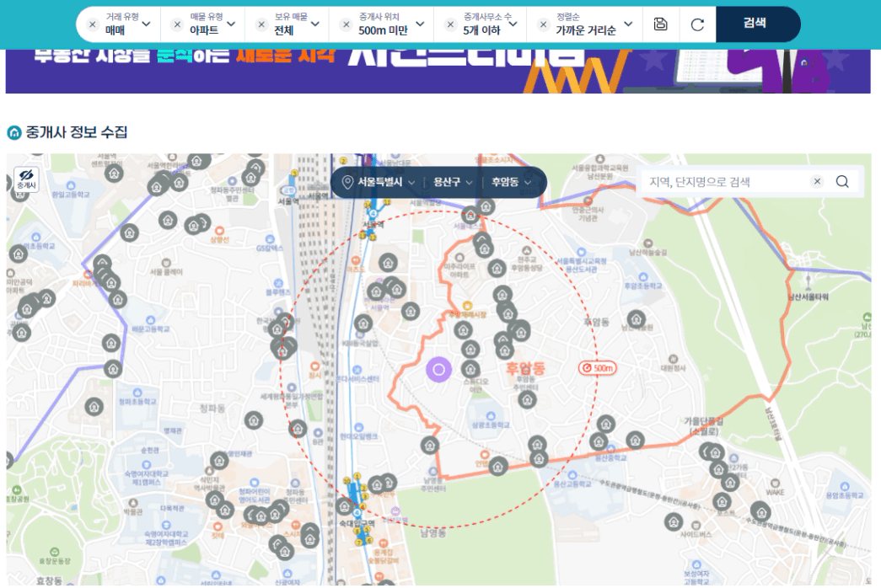Select broker marker left of 청파초등학교
This screenshot has height=588, width=881.
[x=94, y=407]
